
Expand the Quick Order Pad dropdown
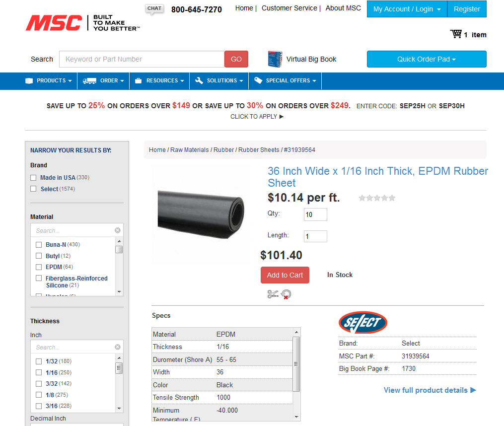point(427,59)
